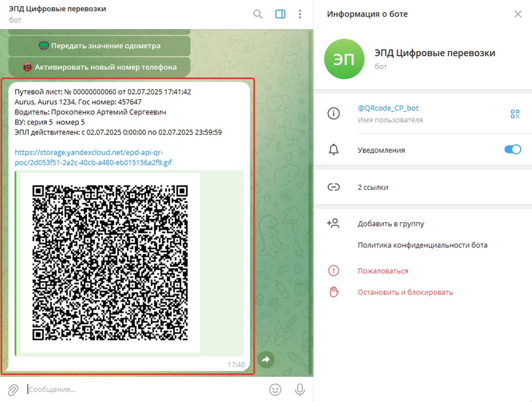Toggle the side panel icon in chat header
The height and width of the screenshot is (402, 532).
pyautogui.click(x=280, y=14)
